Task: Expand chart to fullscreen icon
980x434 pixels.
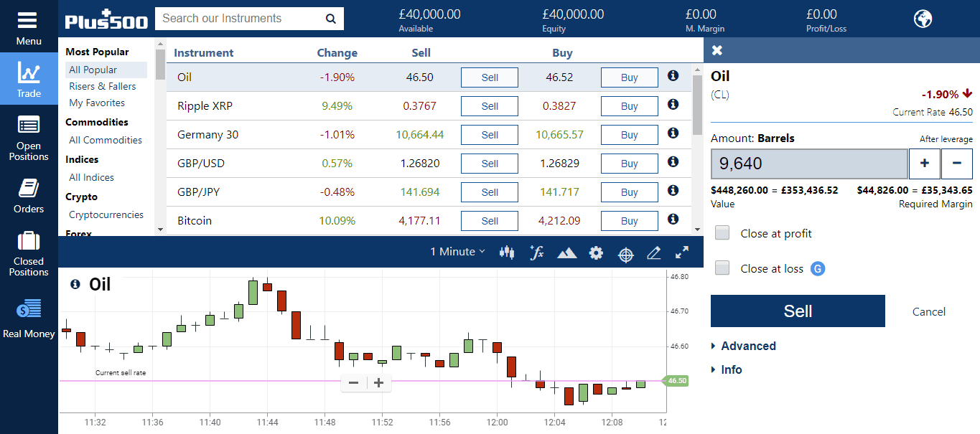Action: point(682,252)
